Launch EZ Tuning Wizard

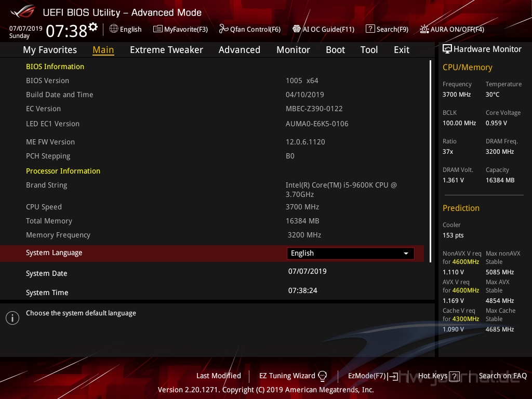pos(293,376)
